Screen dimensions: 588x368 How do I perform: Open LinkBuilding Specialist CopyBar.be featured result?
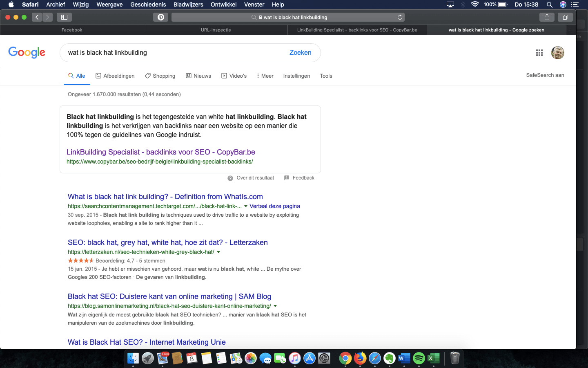tap(161, 152)
